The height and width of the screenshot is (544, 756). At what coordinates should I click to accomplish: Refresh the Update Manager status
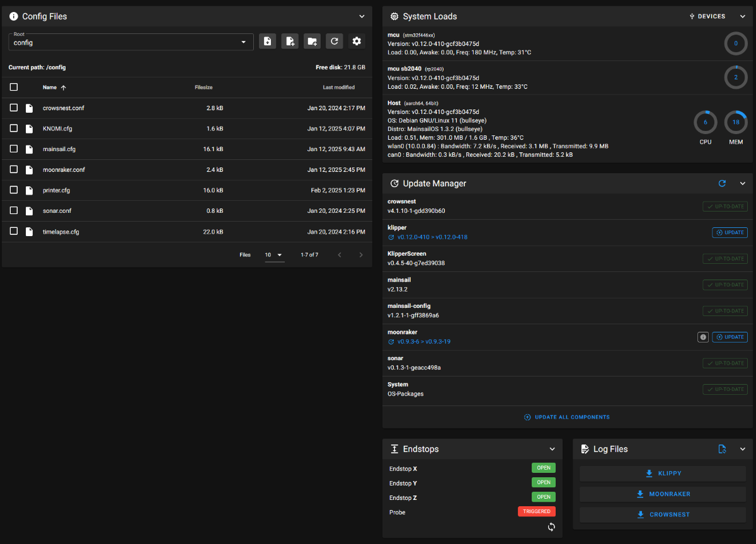click(723, 183)
